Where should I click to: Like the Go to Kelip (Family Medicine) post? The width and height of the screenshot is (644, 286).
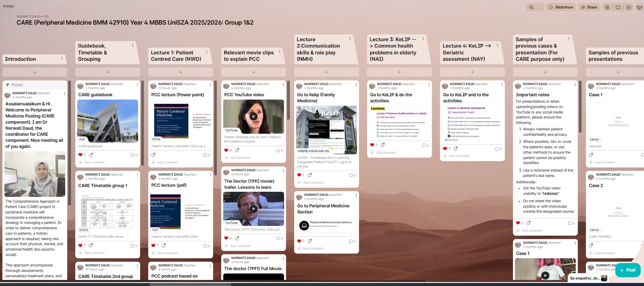(x=299, y=175)
